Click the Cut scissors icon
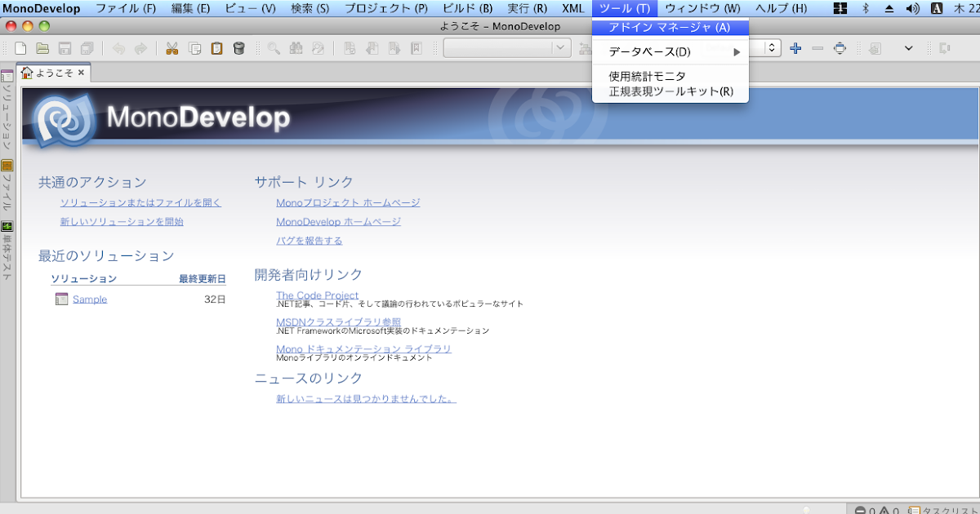 (x=171, y=48)
